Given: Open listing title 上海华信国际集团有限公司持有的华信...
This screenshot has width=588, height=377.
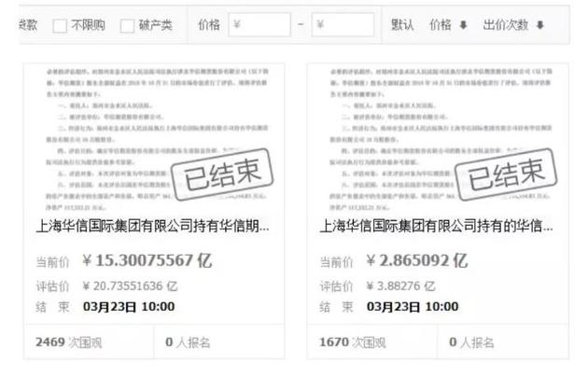Looking at the screenshot, I should coord(436,226).
